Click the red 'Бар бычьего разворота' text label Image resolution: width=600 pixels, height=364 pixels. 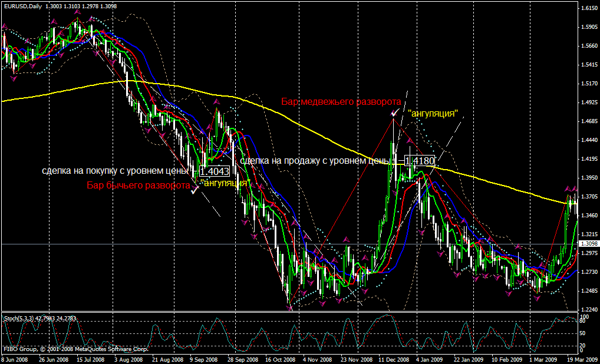139,186
